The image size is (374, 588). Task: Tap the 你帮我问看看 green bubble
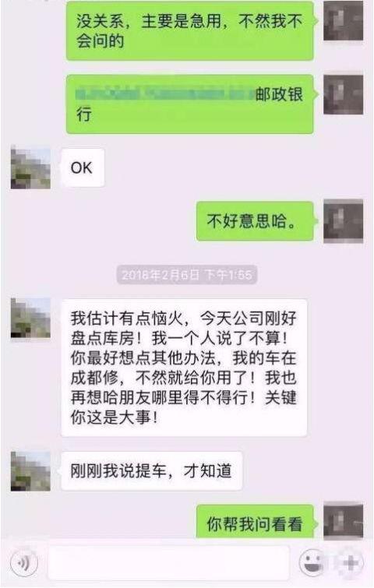pos(255,522)
